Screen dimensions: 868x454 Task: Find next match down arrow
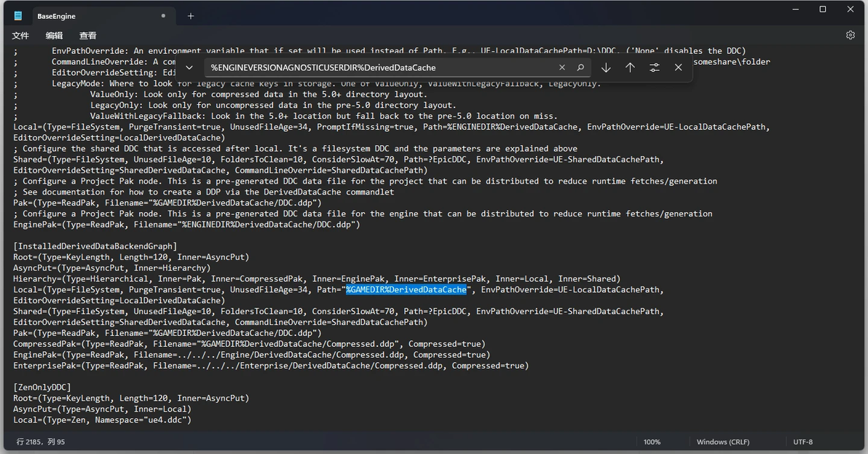point(606,68)
